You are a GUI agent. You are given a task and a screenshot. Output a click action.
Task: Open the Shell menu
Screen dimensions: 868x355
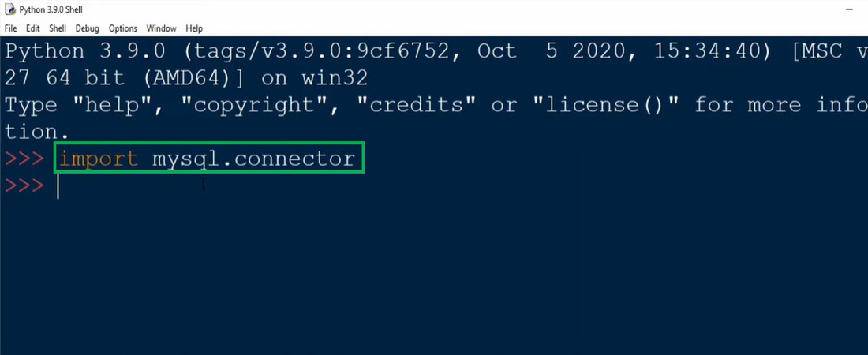[x=58, y=28]
